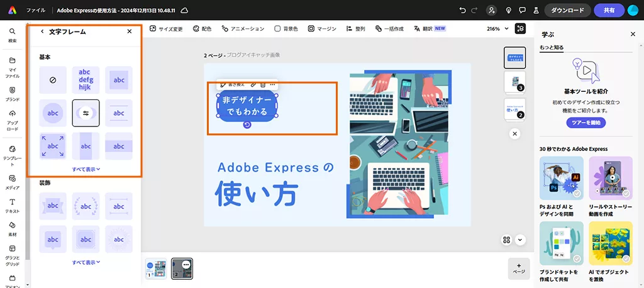The height and width of the screenshot is (288, 644).
Task: Open grid view of pages
Action: point(506,240)
